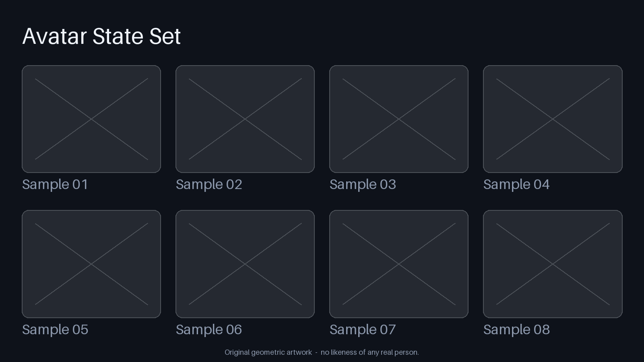Select the Sample 05 placeholder image
The width and height of the screenshot is (644, 362).
(x=91, y=264)
